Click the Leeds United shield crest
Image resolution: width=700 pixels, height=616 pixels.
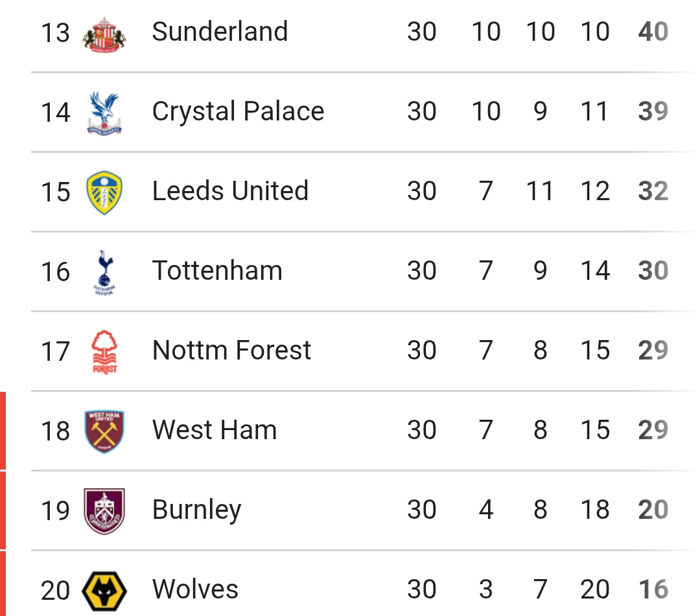(x=104, y=192)
